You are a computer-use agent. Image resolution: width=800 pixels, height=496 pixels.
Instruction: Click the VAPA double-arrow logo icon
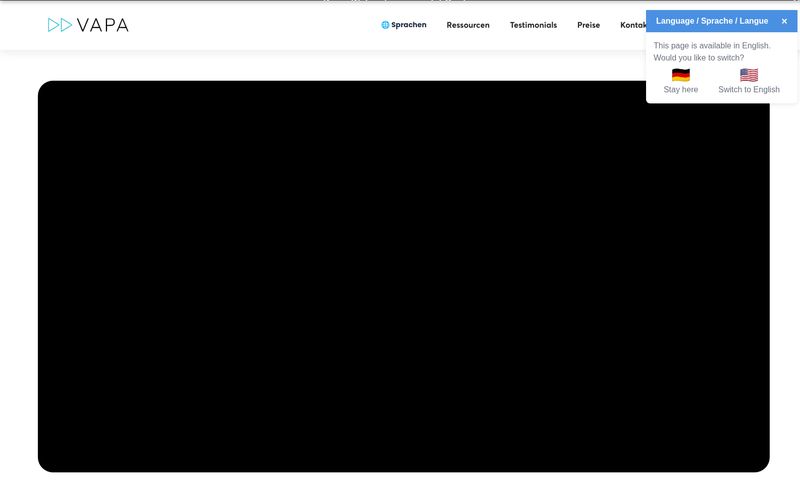[x=60, y=25]
